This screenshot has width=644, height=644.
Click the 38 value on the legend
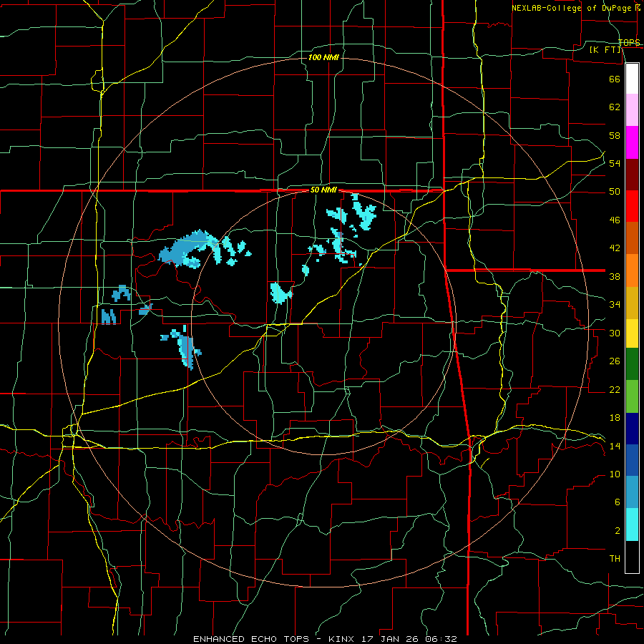point(615,276)
